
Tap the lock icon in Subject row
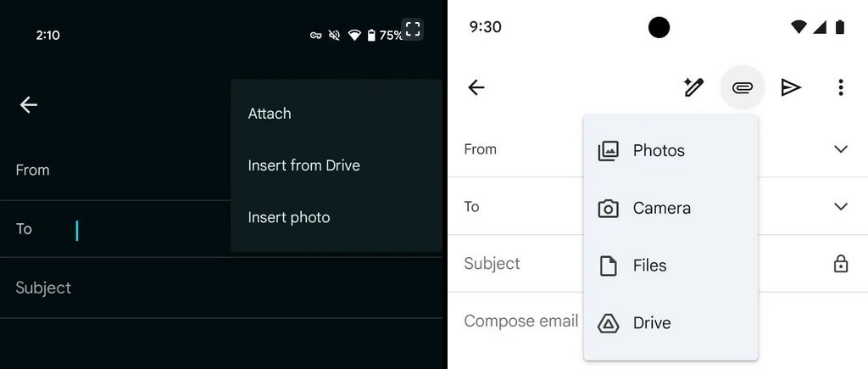(840, 264)
